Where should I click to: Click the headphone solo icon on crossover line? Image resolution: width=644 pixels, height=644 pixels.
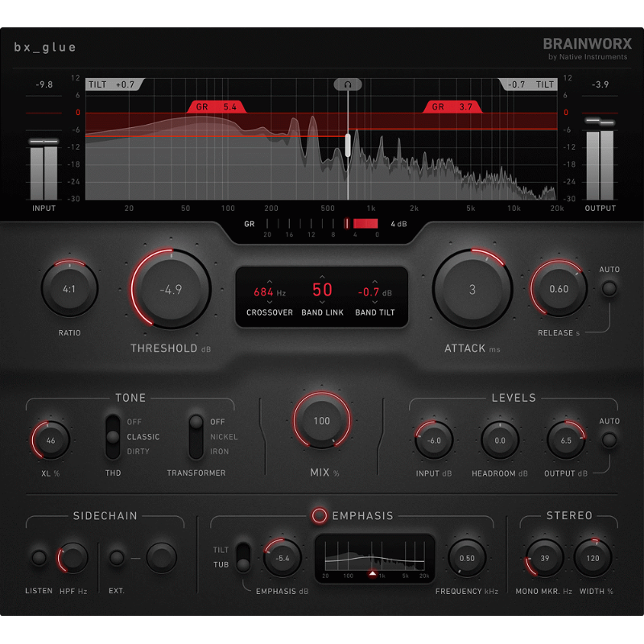point(348,85)
